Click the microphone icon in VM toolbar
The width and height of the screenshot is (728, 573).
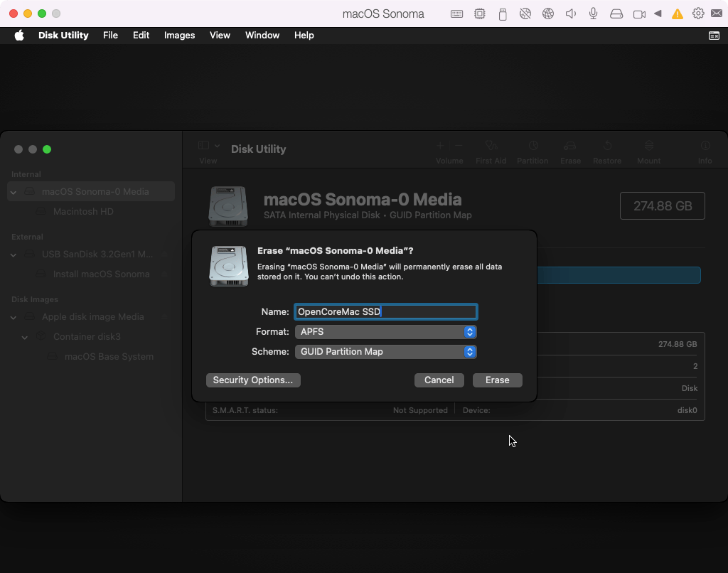593,14
